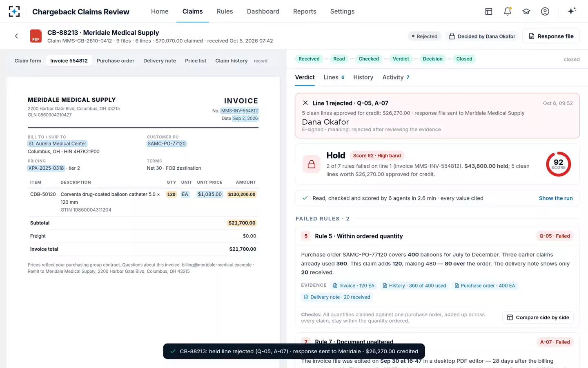
Task: Click the Hold lock icon
Action: point(311,164)
